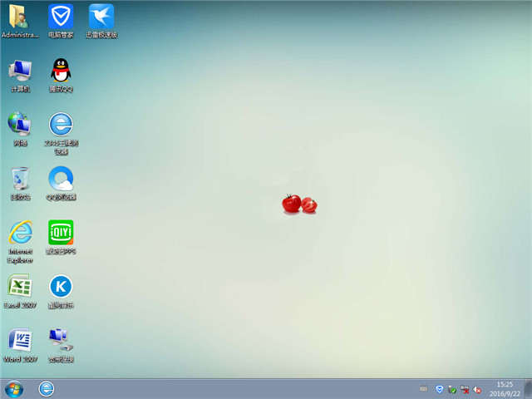
Task: Open the disconnected network tray icon
Action: (x=465, y=390)
